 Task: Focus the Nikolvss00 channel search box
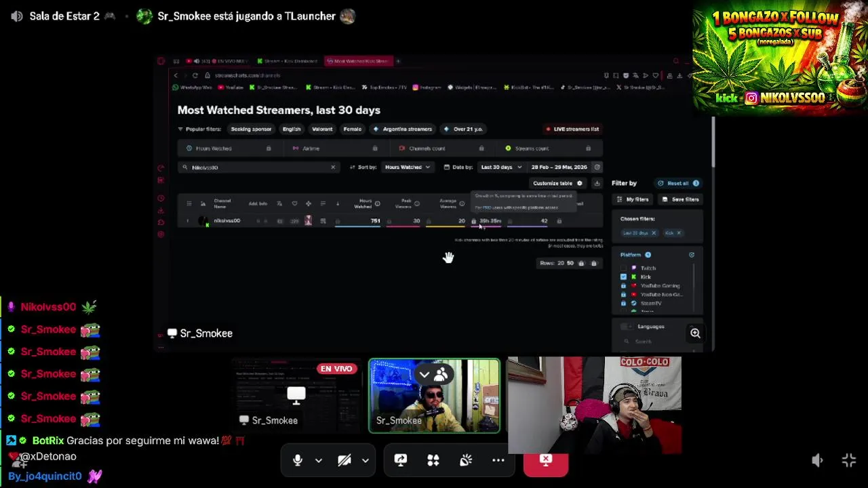tap(258, 167)
